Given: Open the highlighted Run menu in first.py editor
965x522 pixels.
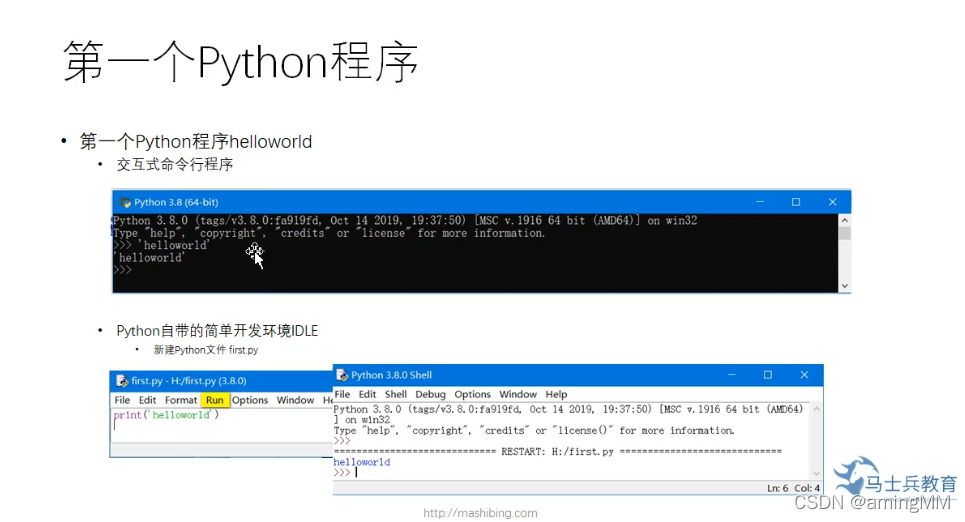Looking at the screenshot, I should 215,400.
